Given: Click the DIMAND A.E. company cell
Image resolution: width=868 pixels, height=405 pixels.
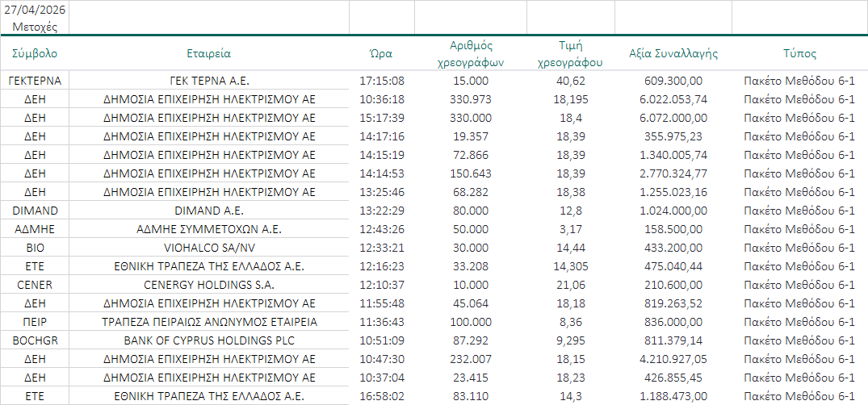Looking at the screenshot, I should pos(209,211).
